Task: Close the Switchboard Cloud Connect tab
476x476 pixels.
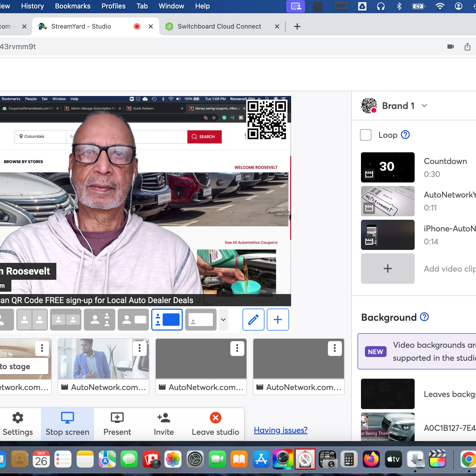Action: point(277,26)
